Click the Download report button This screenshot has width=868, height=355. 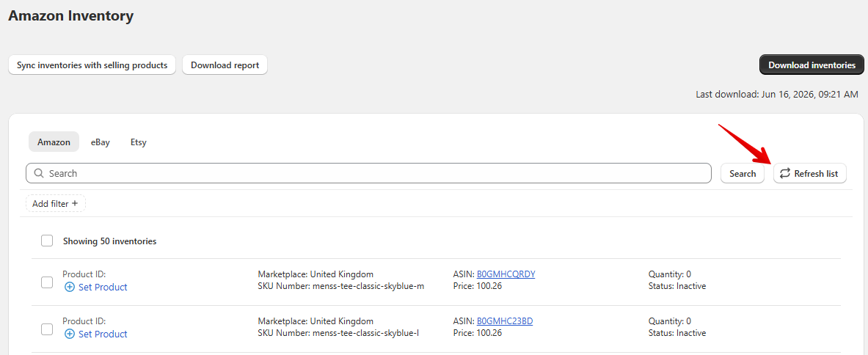pos(225,65)
